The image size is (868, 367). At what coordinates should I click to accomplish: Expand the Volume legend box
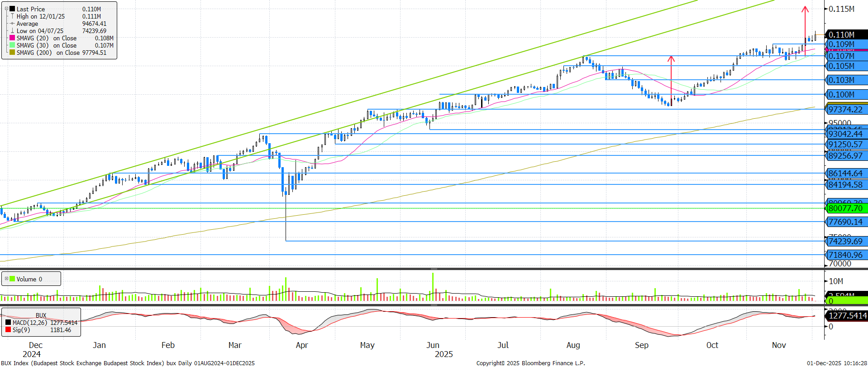[6, 279]
